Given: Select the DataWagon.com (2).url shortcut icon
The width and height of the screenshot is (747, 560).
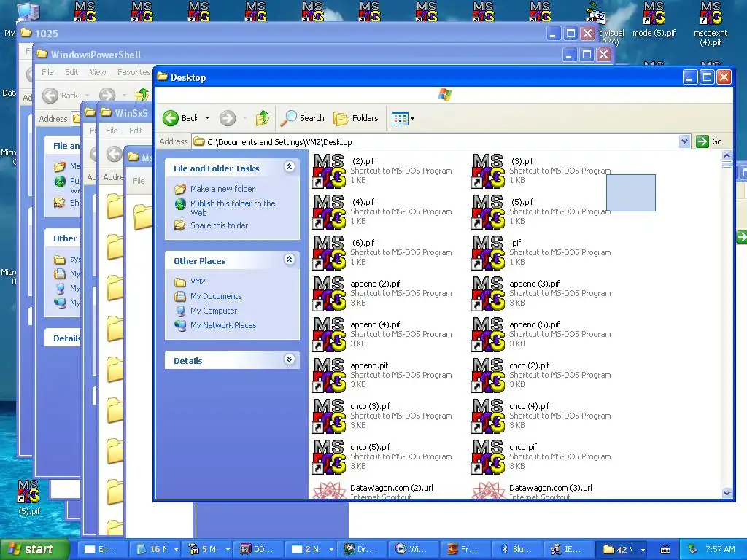Looking at the screenshot, I should point(329,490).
